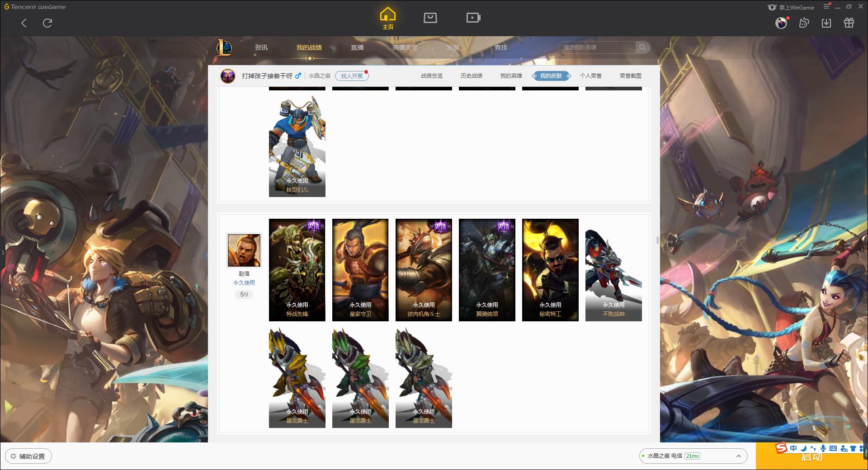Click the summoner name 打掉孩子接着干呀
This screenshot has height=470, width=868.
point(267,76)
